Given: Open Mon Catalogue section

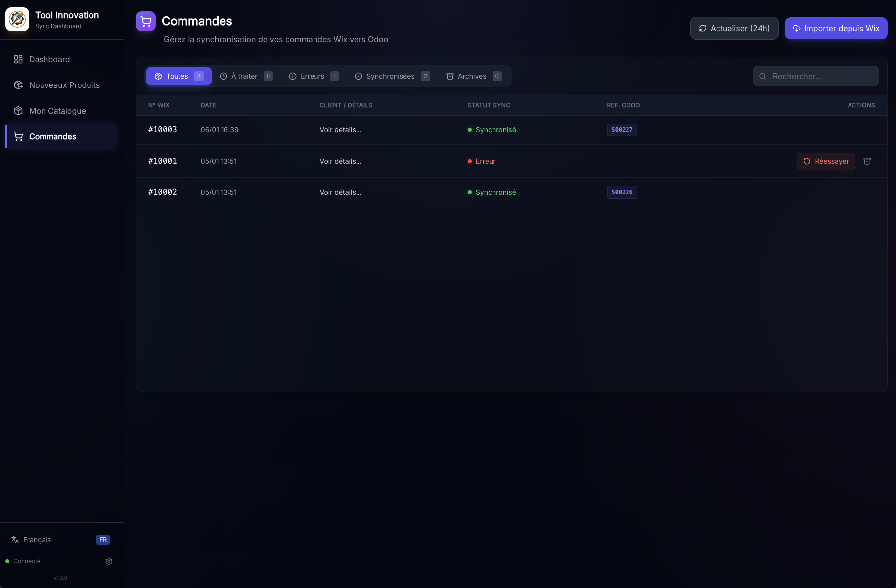Looking at the screenshot, I should pos(57,111).
